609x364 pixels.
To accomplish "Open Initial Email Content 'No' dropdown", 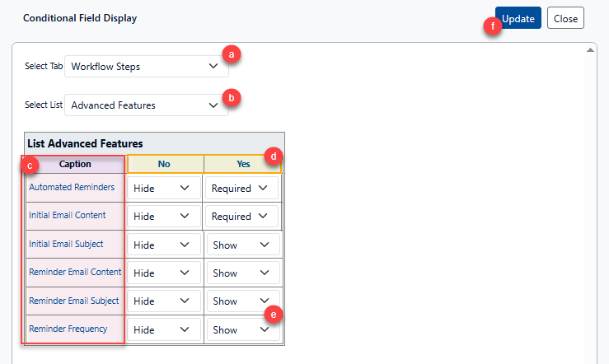I will pos(163,217).
